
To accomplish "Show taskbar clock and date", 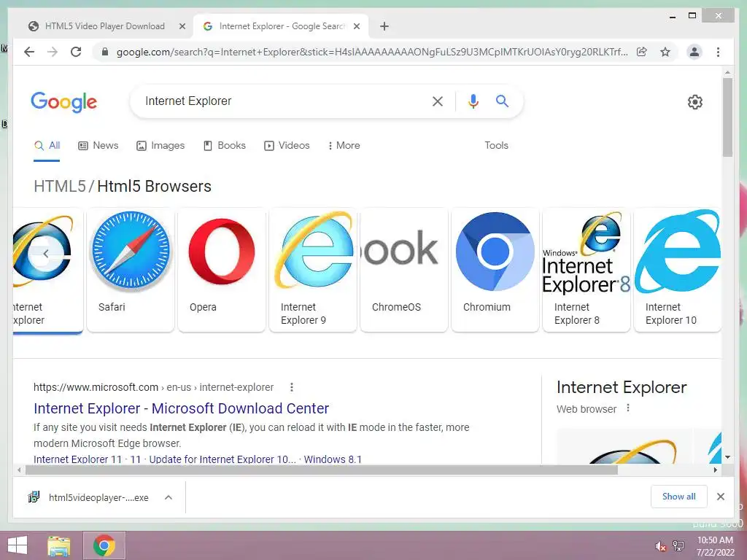I will [715, 546].
